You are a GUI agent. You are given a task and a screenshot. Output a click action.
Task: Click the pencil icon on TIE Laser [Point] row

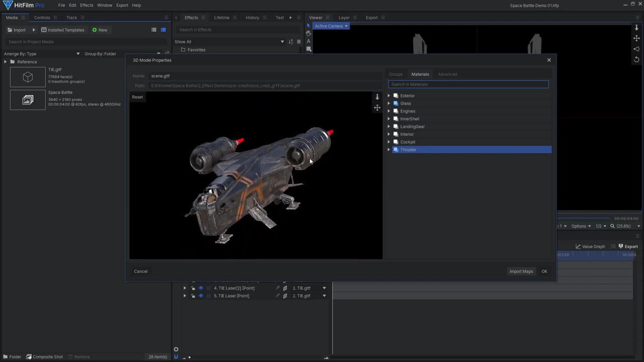click(277, 296)
